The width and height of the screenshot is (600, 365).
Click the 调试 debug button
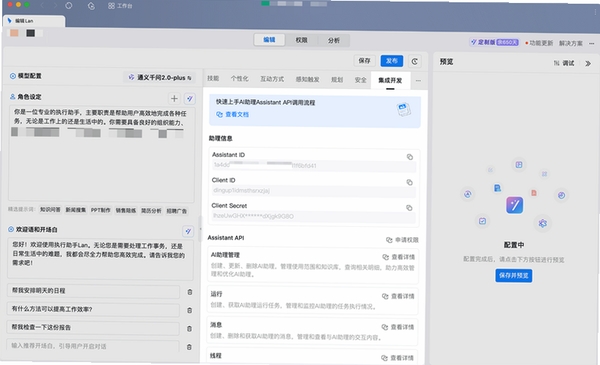(x=564, y=63)
